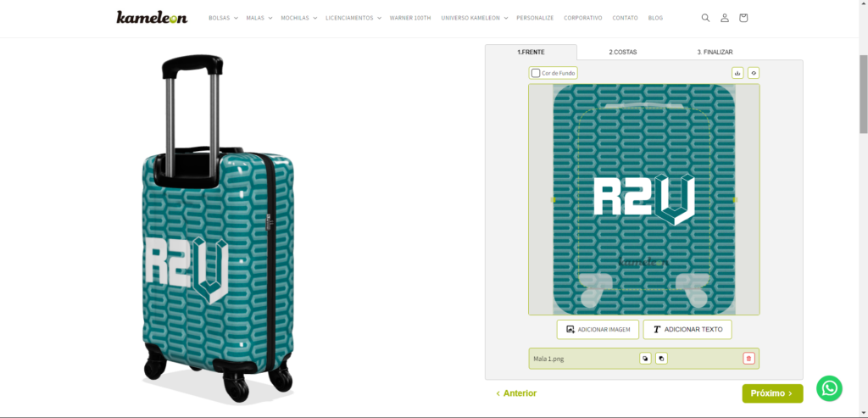868x418 pixels.
Task: Open the shopping cart icon
Action: [743, 18]
